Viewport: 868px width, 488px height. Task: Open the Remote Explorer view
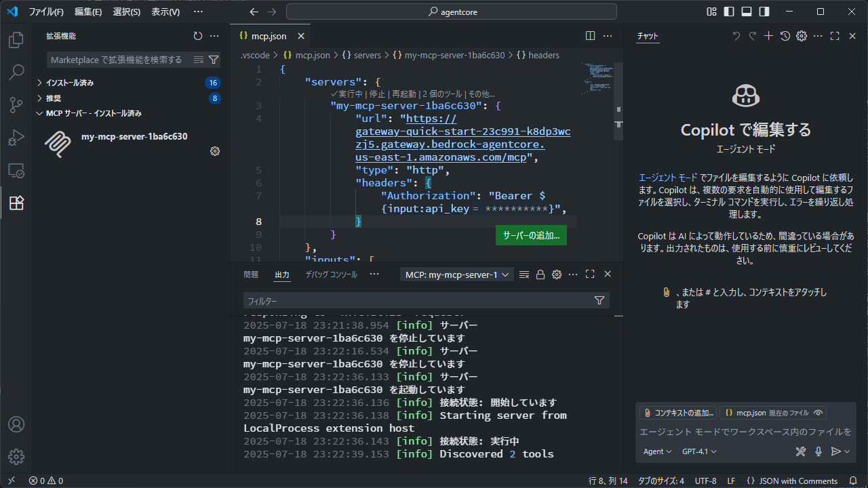click(x=16, y=170)
